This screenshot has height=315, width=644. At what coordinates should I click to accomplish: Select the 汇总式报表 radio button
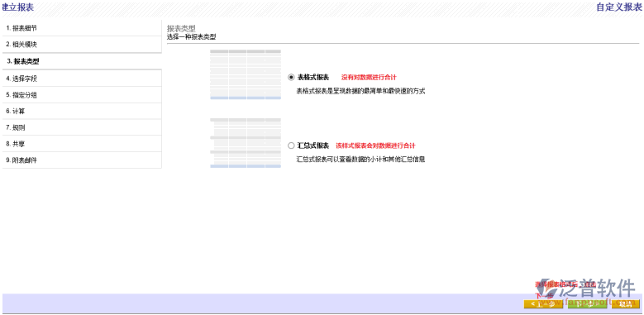click(x=291, y=146)
